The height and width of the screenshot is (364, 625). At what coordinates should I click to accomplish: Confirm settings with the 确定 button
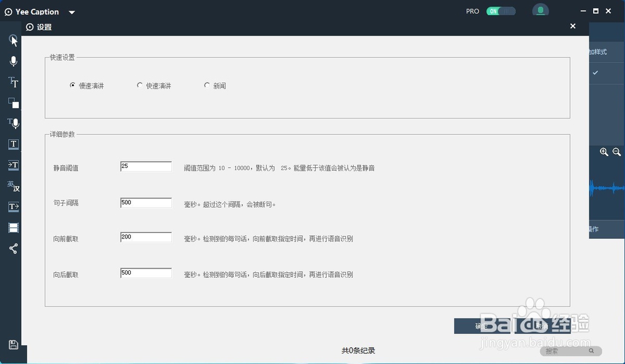pyautogui.click(x=481, y=326)
